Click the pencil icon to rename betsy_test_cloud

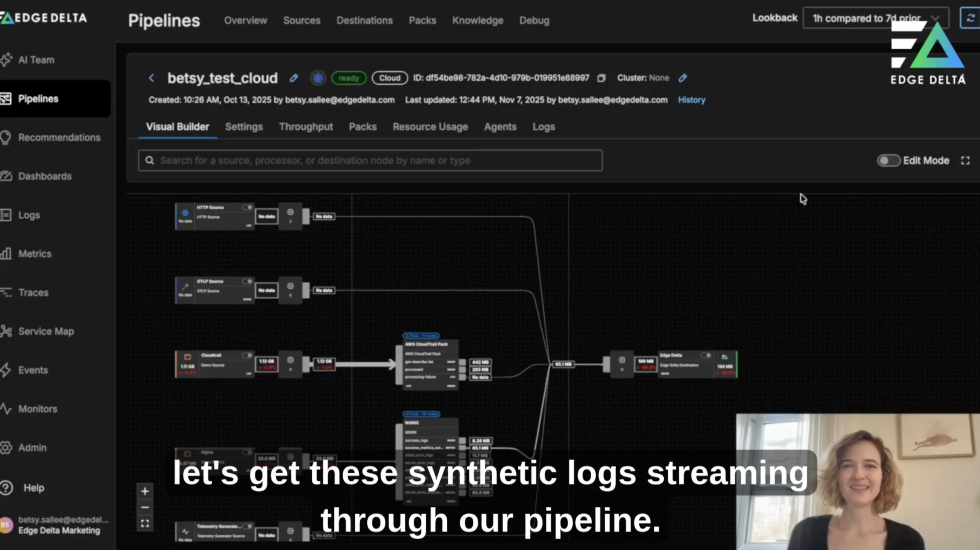(293, 78)
